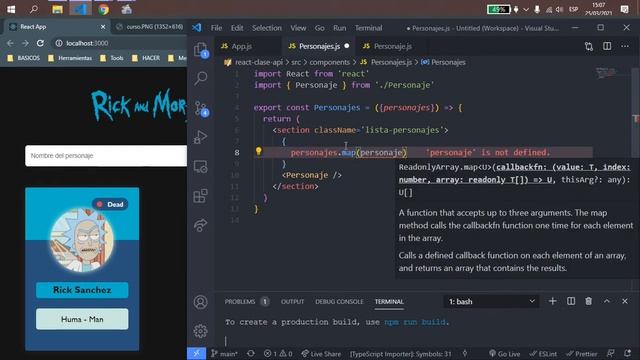Click ESLint status bar item
Viewport: 640px width, 360px height.
543,353
